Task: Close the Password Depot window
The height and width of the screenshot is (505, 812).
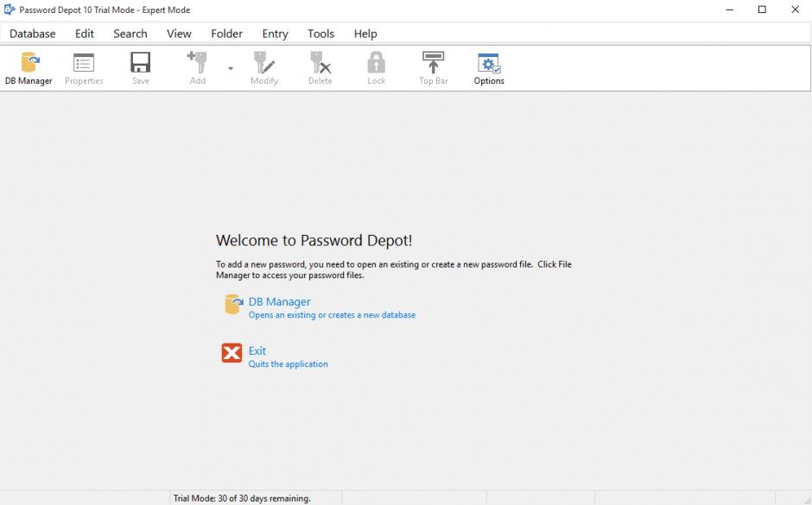Action: coord(796,9)
